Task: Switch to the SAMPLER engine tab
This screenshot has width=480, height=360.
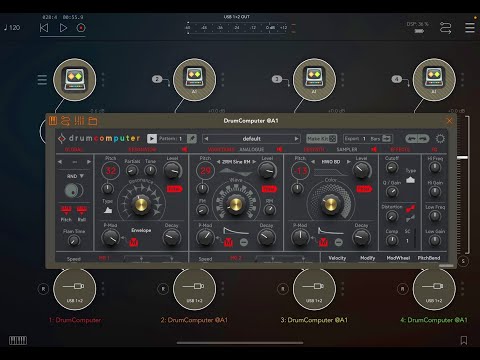Action: (347, 150)
